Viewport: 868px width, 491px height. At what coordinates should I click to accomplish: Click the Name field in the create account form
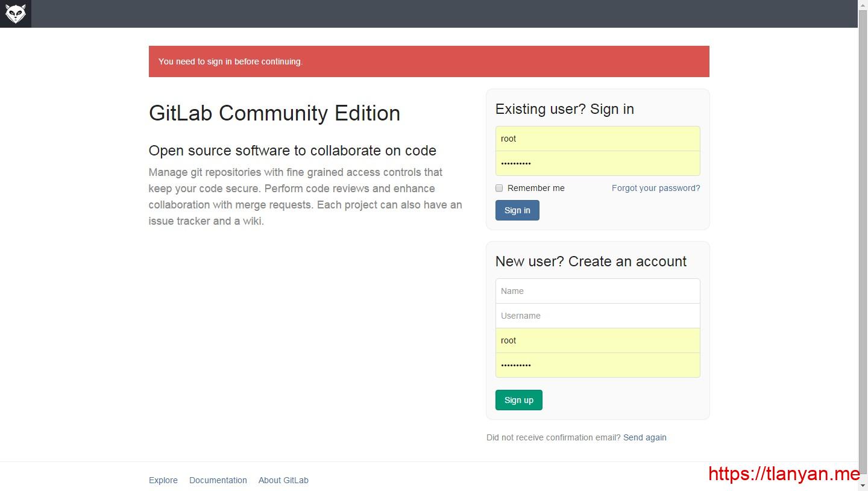coord(597,291)
